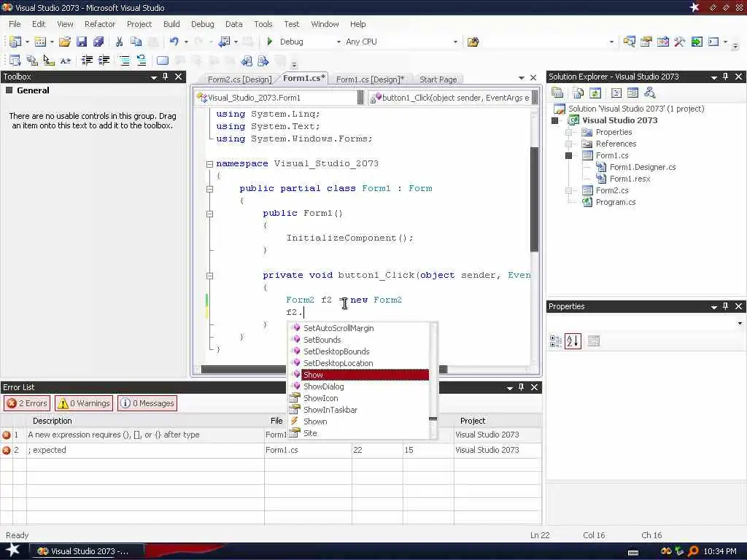Viewport: 747px width, 560px height.
Task: Comment out the selected lines icon
Action: click(125, 61)
